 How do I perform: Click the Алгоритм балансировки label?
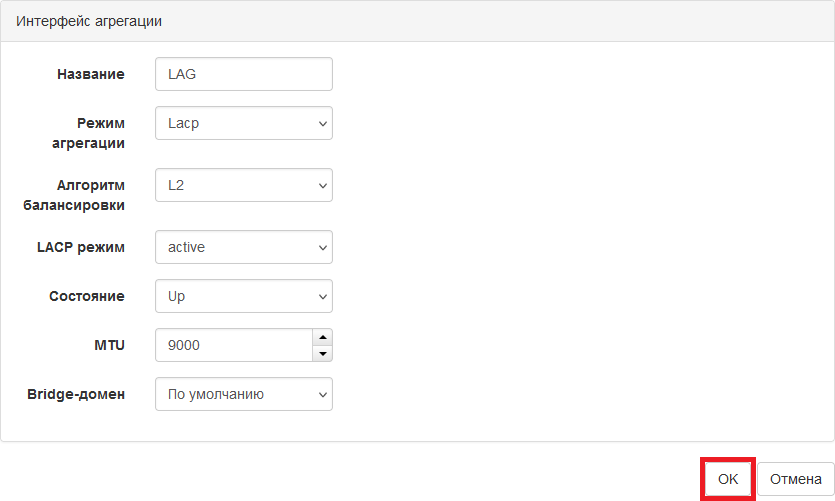74,195
